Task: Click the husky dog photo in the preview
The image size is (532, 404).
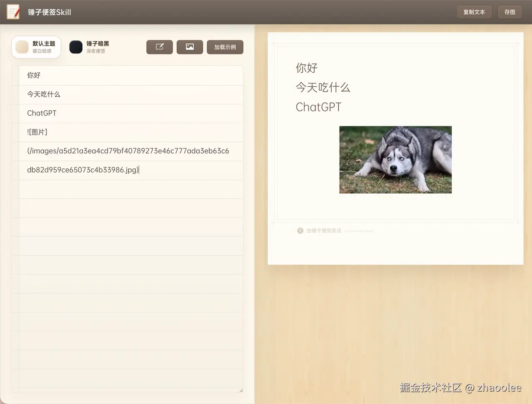Action: pyautogui.click(x=395, y=160)
